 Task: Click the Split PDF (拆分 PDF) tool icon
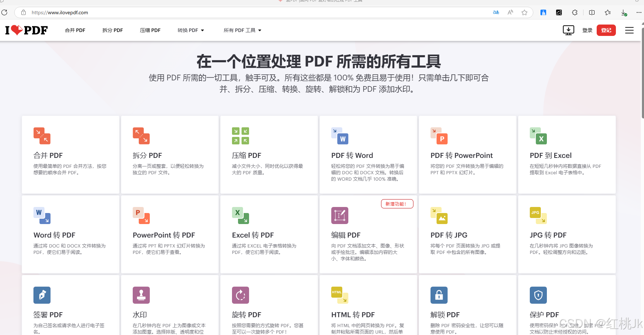tap(141, 136)
